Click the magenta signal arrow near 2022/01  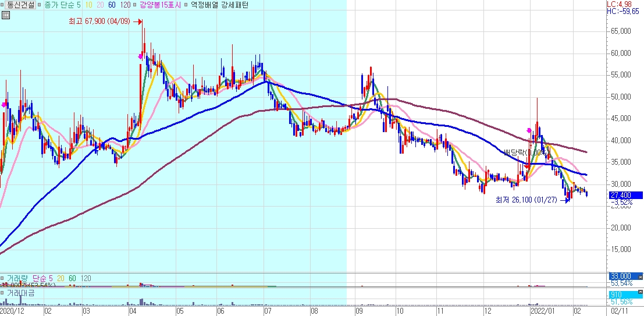pos(529,131)
